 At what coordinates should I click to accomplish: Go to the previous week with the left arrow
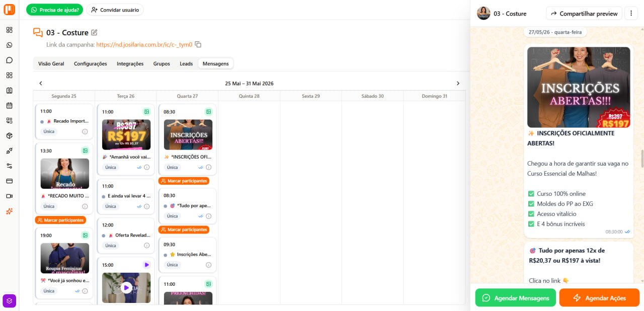(x=41, y=83)
